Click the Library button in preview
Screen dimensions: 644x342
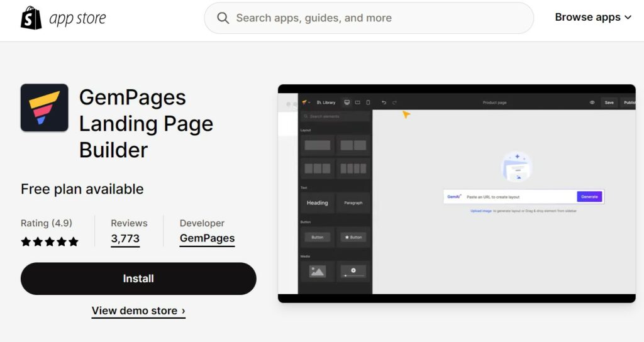[x=326, y=102]
